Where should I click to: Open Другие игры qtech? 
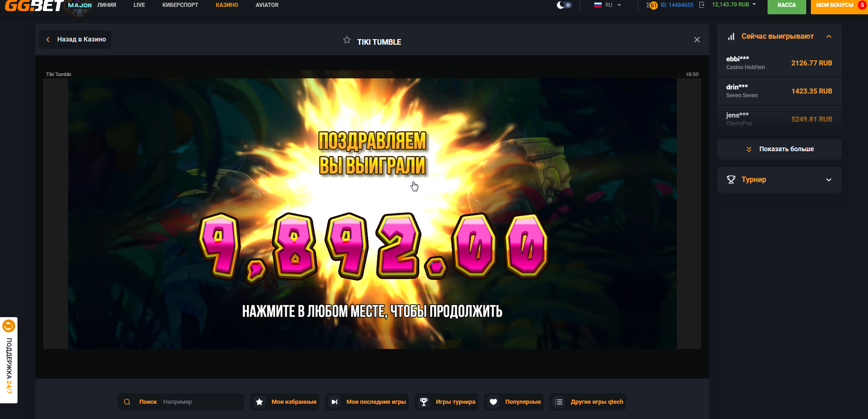click(x=588, y=402)
